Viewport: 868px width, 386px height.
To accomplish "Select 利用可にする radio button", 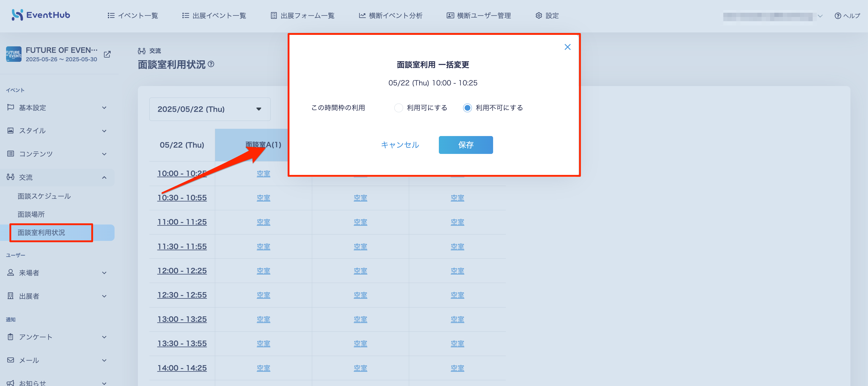I will pyautogui.click(x=399, y=108).
